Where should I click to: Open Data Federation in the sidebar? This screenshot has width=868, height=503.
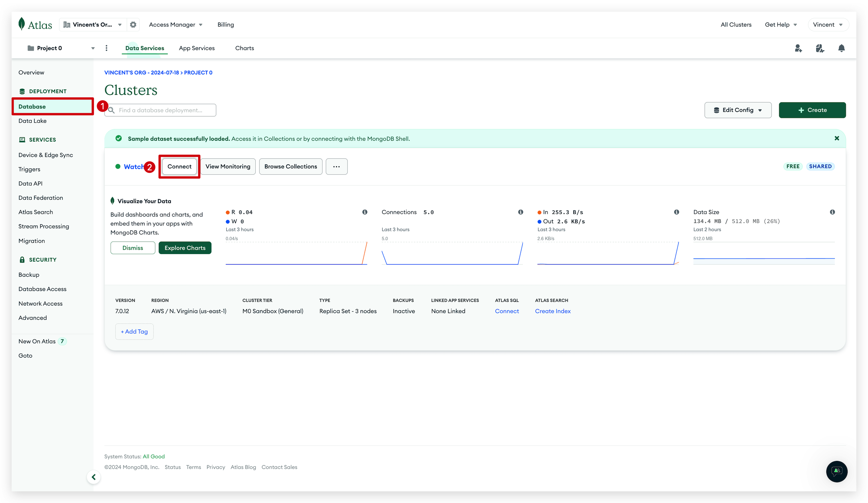pyautogui.click(x=41, y=197)
